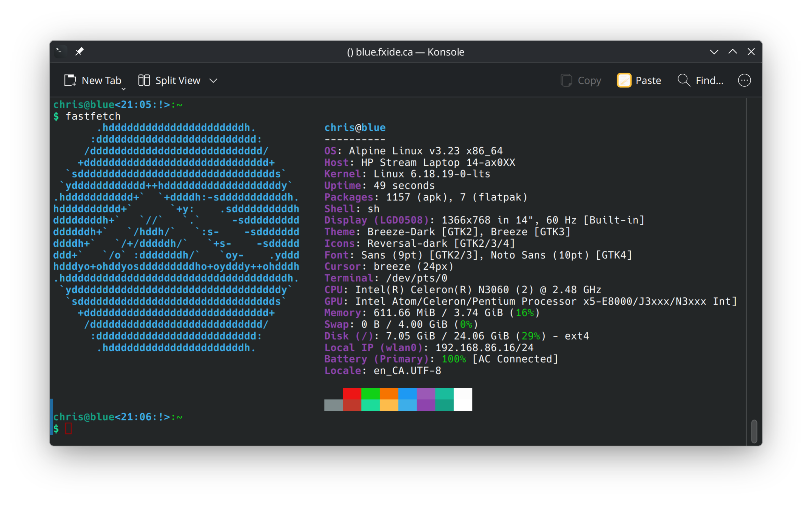Click the minimize chevron button
The width and height of the screenshot is (812, 505).
click(x=714, y=52)
